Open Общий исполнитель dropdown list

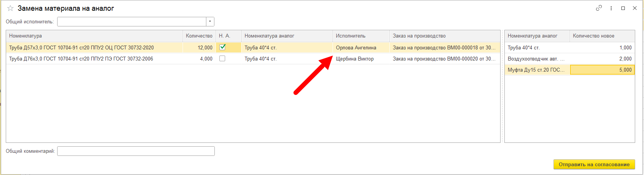pyautogui.click(x=210, y=21)
